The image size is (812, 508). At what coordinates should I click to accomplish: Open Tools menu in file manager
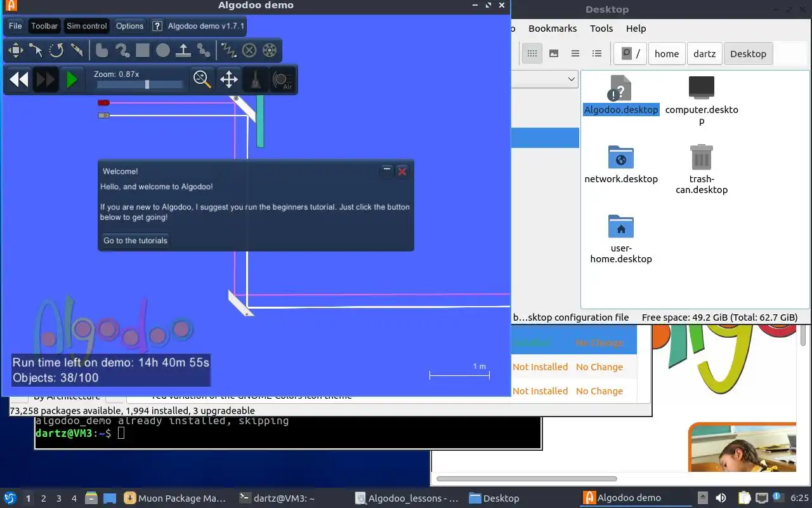(601, 29)
